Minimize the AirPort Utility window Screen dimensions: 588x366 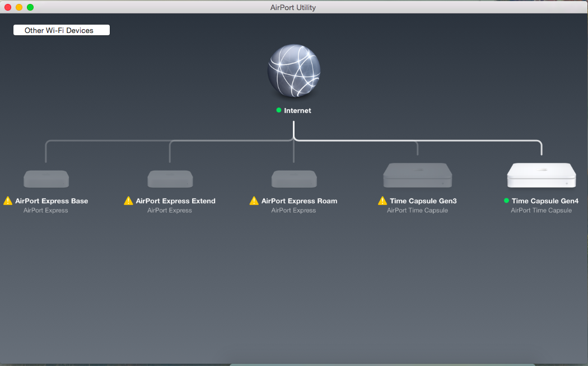[18, 7]
